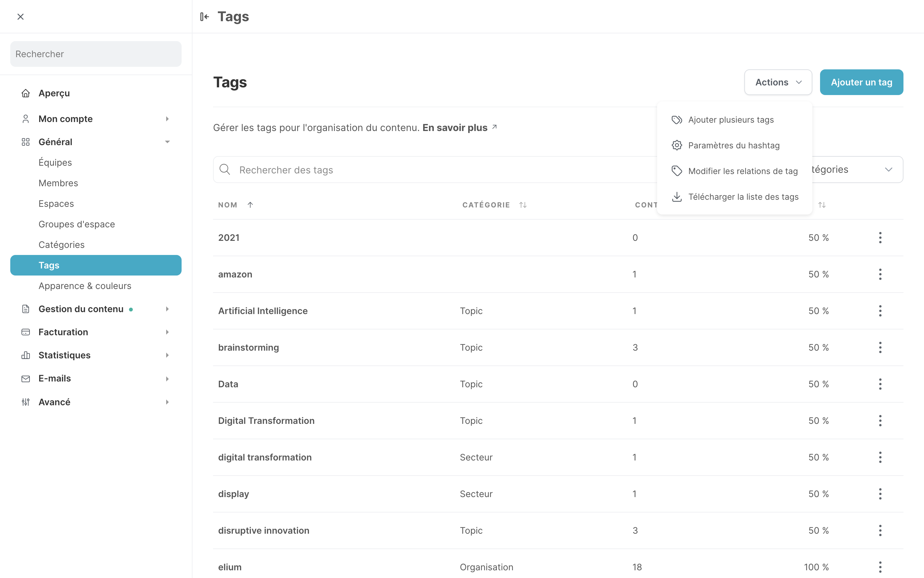
Task: Click the Aperçu home icon
Action: 26,93
